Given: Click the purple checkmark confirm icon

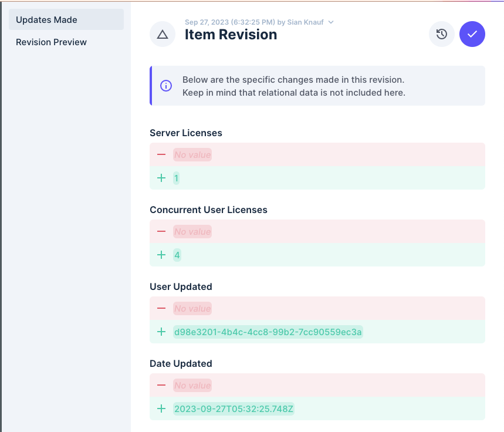Looking at the screenshot, I should (x=472, y=34).
